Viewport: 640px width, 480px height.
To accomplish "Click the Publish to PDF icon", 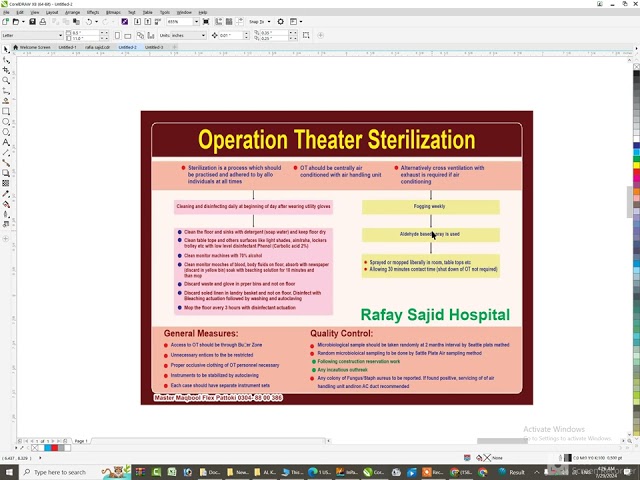I will 158,22.
